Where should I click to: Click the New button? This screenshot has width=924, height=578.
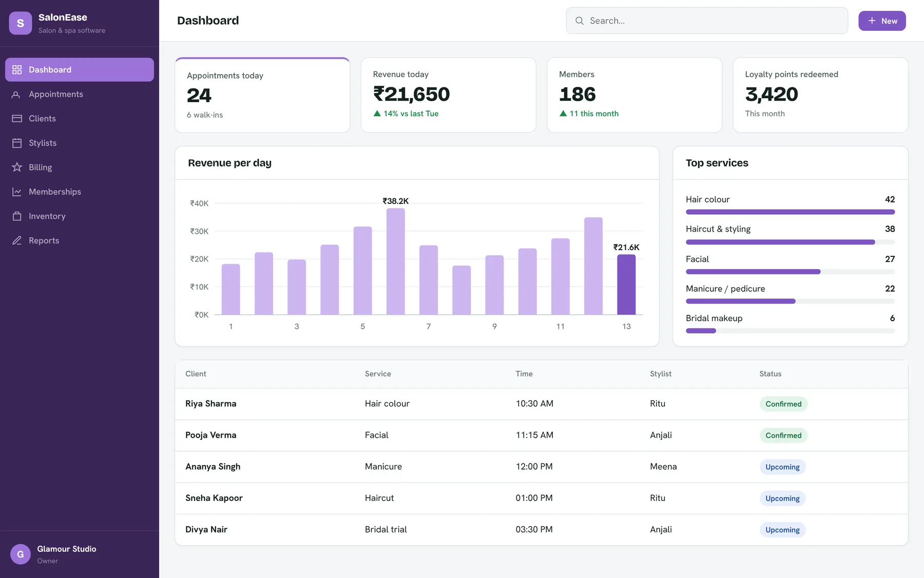point(882,21)
